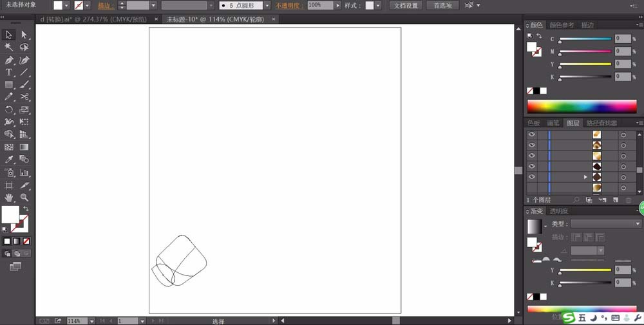Select the Eyedropper tool
This screenshot has height=325, width=644.
click(x=9, y=160)
